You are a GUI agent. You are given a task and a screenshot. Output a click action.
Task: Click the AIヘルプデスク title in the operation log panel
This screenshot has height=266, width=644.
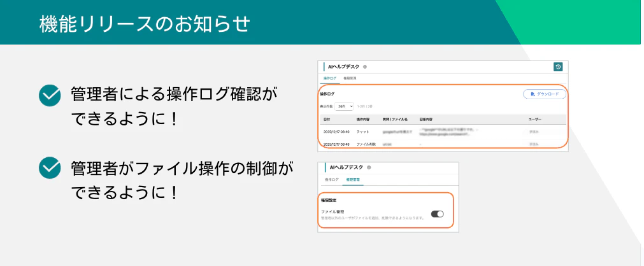coord(344,67)
